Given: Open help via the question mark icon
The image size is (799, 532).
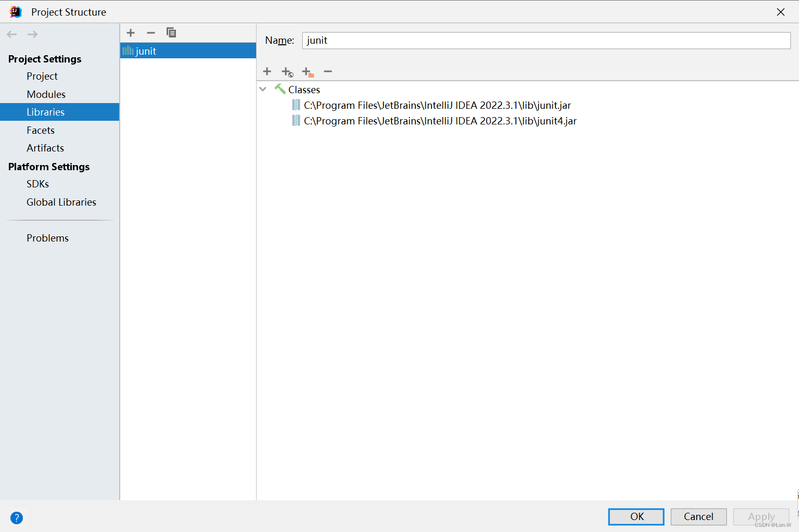Looking at the screenshot, I should pos(16,517).
